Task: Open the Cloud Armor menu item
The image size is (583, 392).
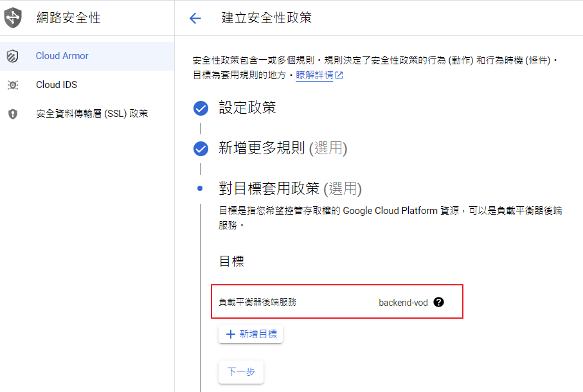Action: 62,56
